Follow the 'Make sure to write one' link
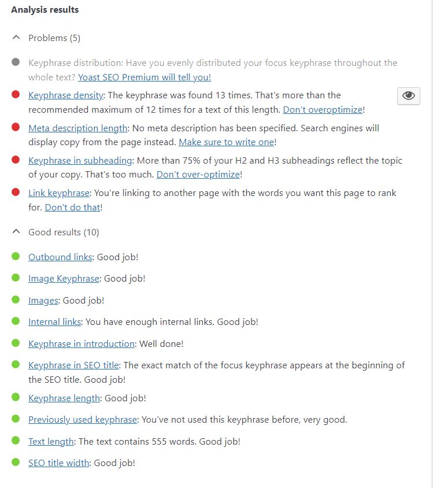This screenshot has width=448, height=488. coord(226,142)
